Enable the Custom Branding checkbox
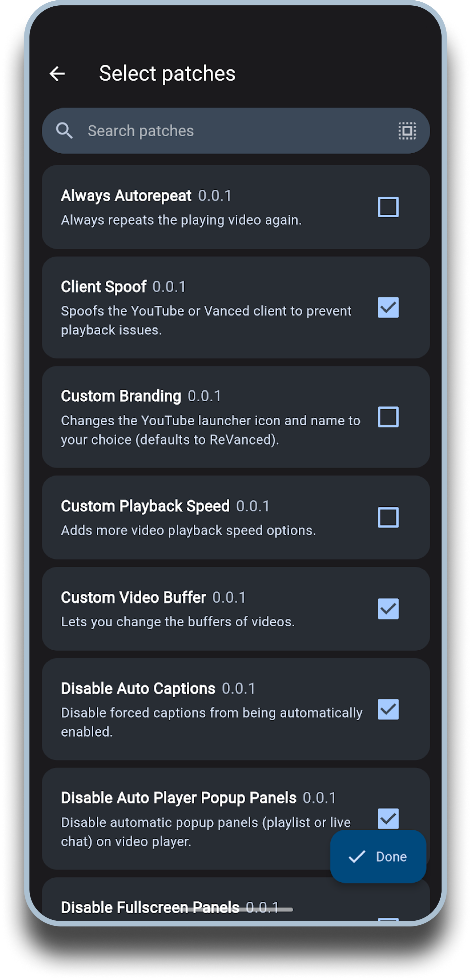 coord(388,417)
